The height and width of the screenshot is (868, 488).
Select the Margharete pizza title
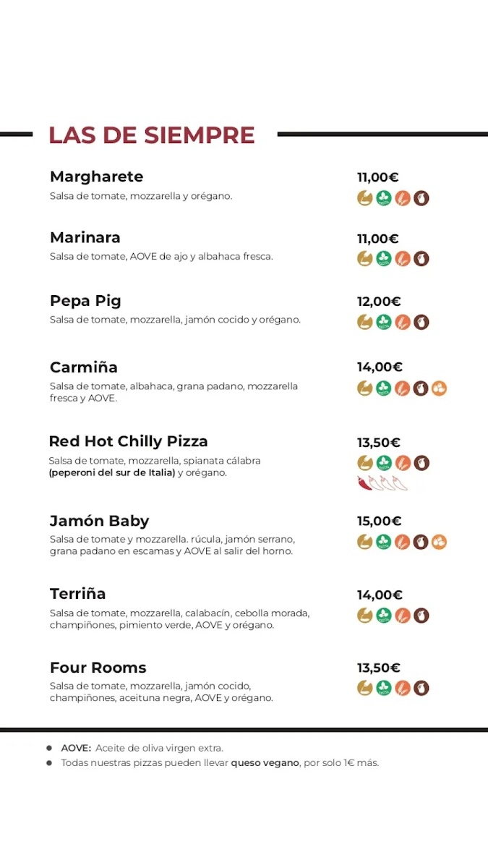click(96, 176)
